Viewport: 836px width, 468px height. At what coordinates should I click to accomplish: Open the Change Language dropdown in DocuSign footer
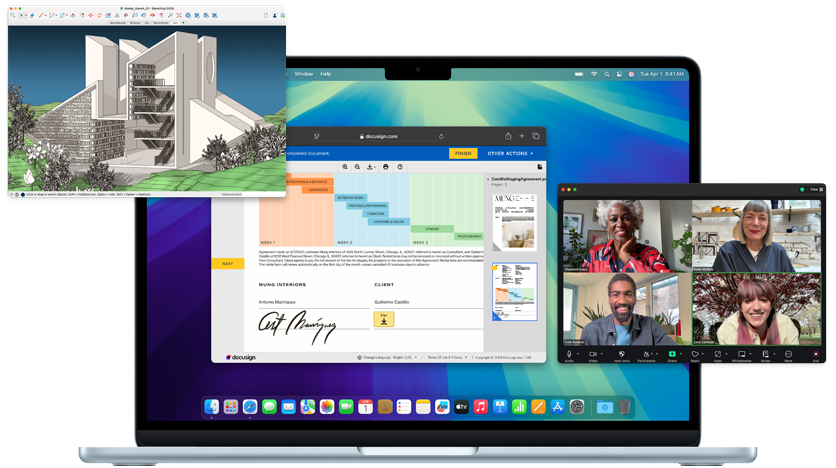387,357
